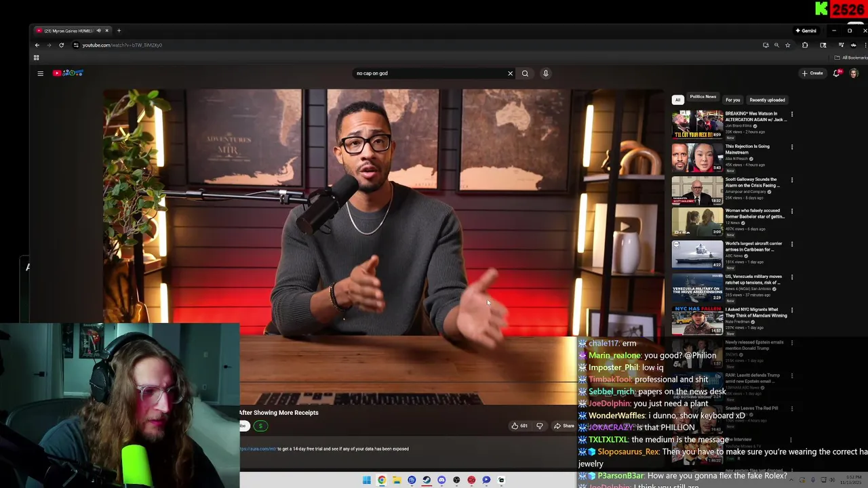The image size is (868, 488).
Task: Bookmark this page with the star
Action: [x=787, y=45]
